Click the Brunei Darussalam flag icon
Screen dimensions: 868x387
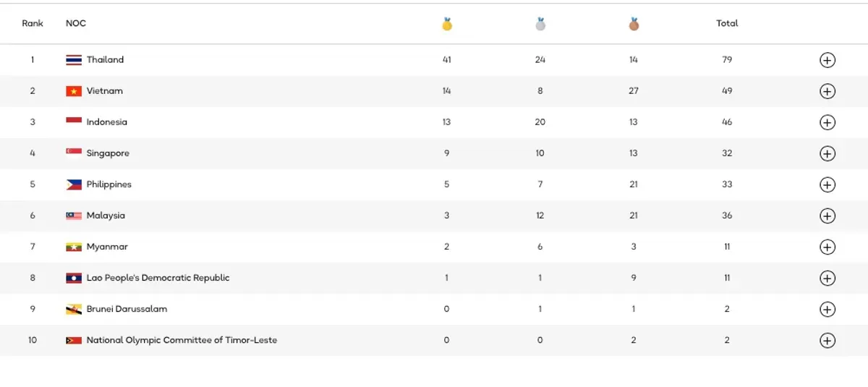[74, 309]
